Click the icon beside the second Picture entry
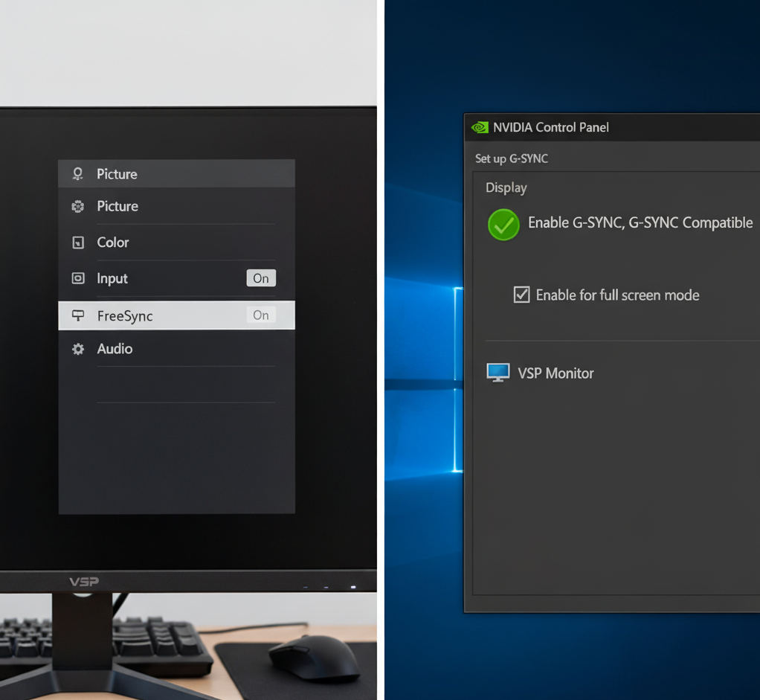760x700 pixels. [78, 207]
